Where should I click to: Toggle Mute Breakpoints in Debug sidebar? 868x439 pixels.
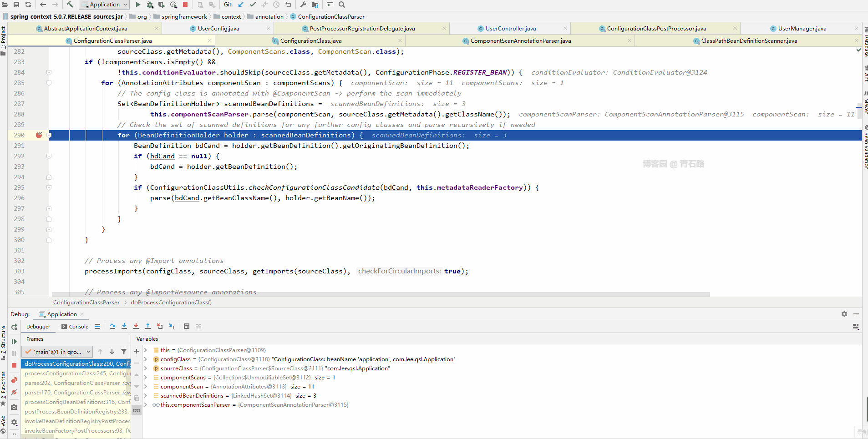(x=14, y=392)
